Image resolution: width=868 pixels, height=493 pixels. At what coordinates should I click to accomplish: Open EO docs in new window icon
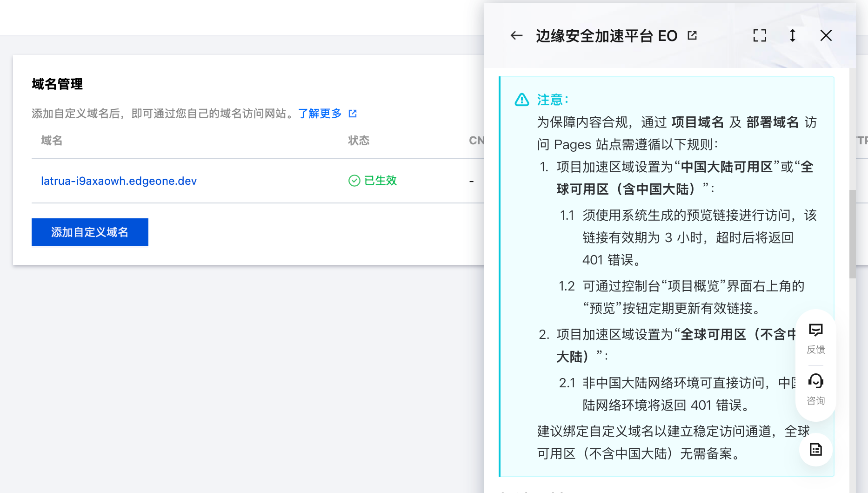[692, 35]
